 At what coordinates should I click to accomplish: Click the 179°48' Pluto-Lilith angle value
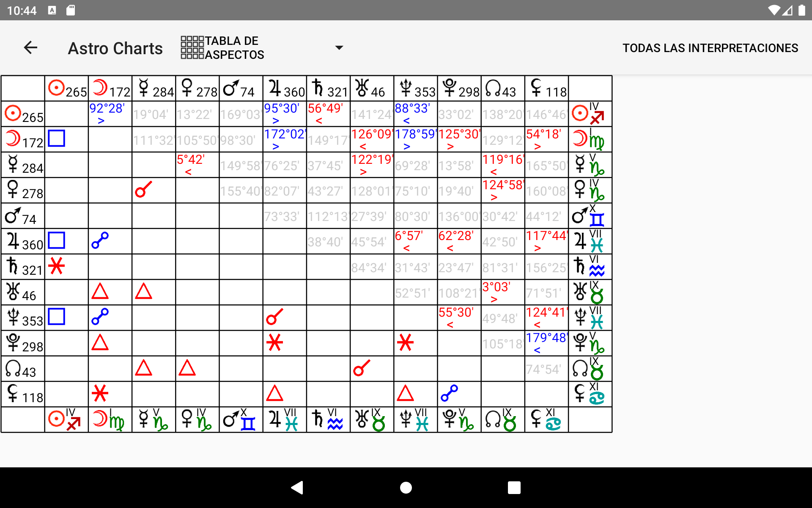pyautogui.click(x=547, y=338)
